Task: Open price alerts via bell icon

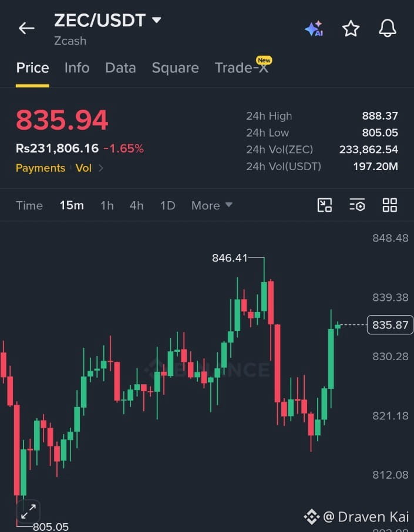Action: click(388, 28)
